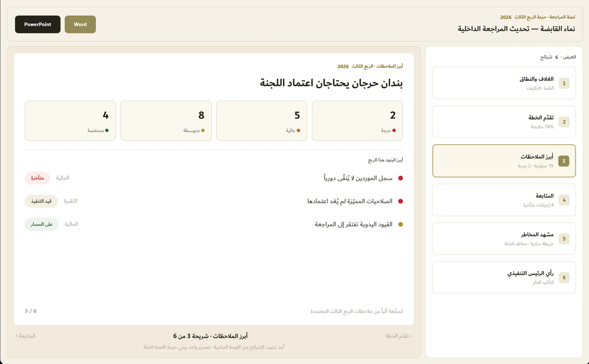Click red dot beside سجل الموردين finding
This screenshot has height=364, width=589.
pyautogui.click(x=401, y=178)
